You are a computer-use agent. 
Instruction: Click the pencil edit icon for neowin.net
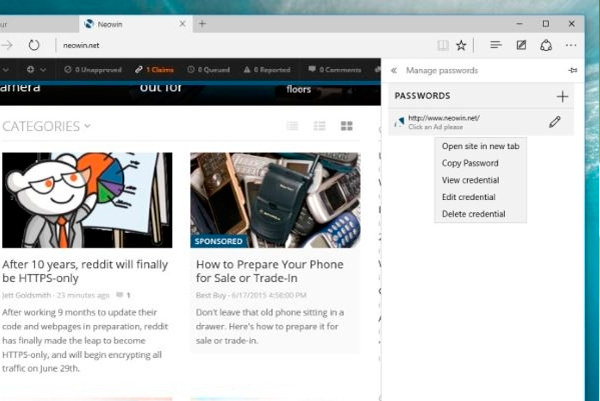[555, 122]
